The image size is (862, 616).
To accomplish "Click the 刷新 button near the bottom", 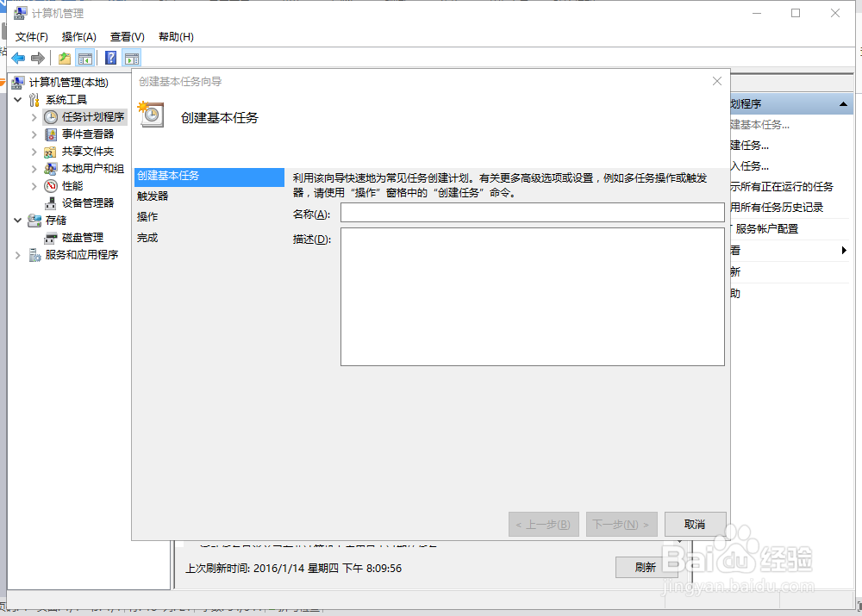I will [647, 567].
